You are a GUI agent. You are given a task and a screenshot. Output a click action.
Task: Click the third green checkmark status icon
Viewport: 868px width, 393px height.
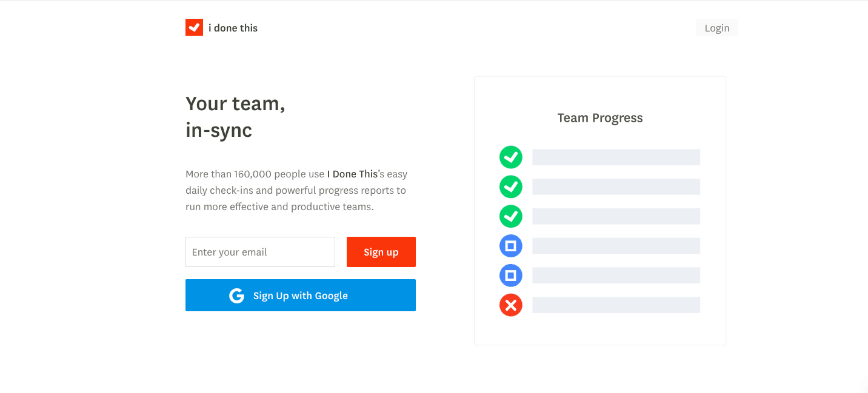(511, 216)
